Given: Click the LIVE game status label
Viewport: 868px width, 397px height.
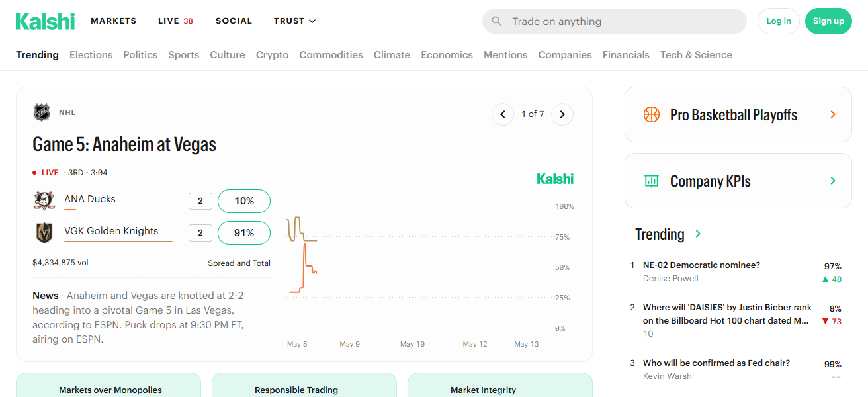Looking at the screenshot, I should [50, 173].
